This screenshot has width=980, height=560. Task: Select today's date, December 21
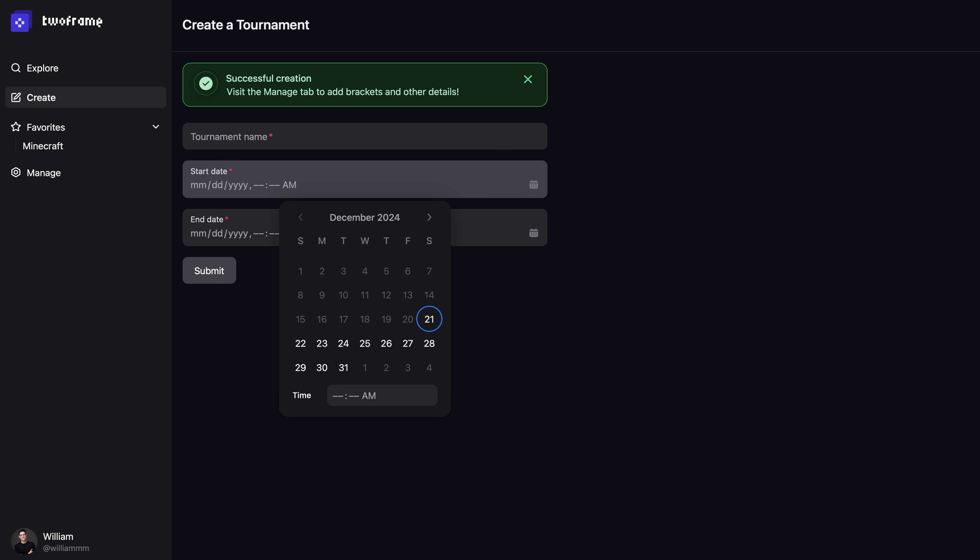[x=429, y=319]
